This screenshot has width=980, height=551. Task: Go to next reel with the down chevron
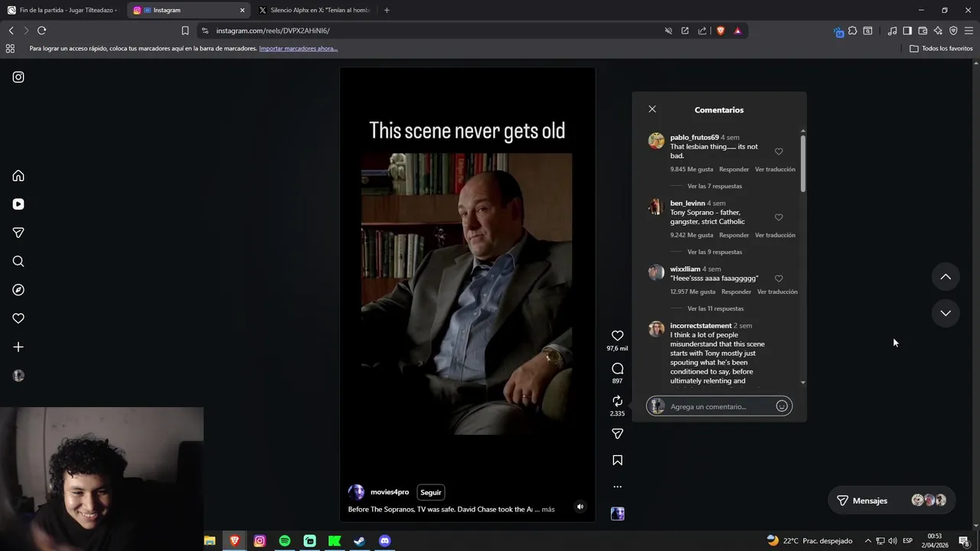click(946, 313)
